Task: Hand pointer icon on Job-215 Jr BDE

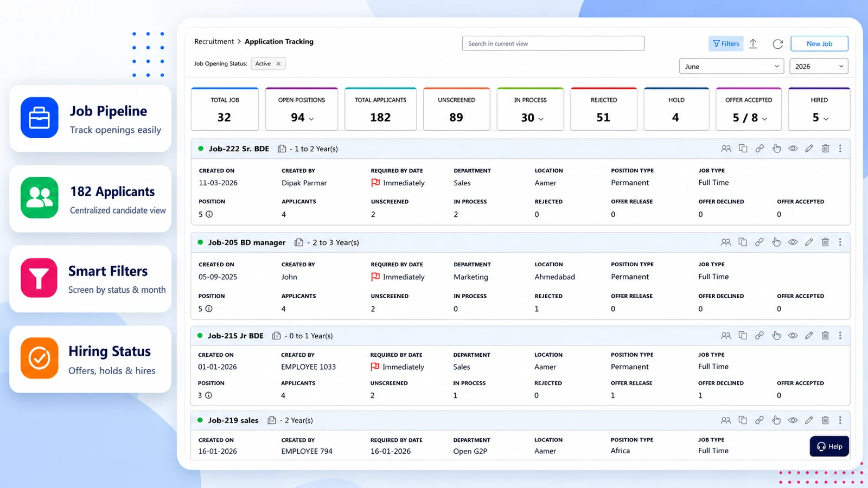Action: click(x=776, y=336)
